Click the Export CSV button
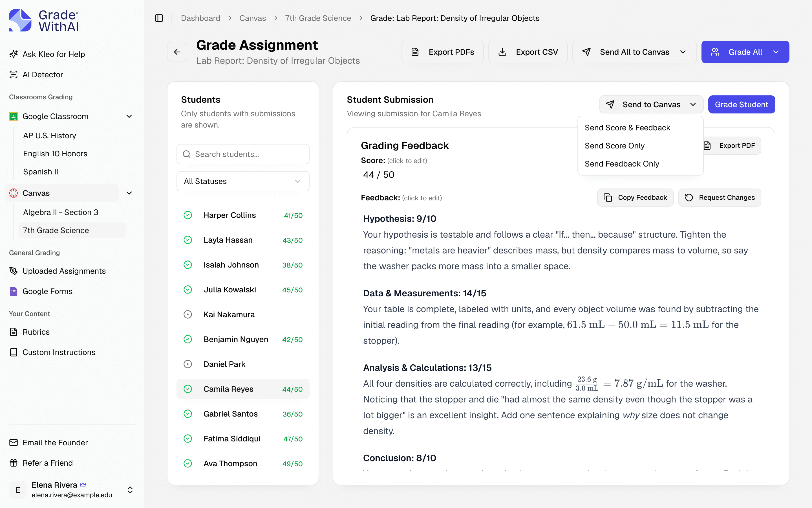The width and height of the screenshot is (812, 508). (x=528, y=52)
